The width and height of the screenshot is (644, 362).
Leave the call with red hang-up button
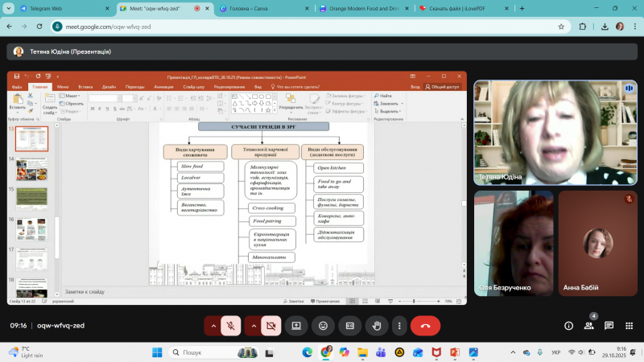click(x=425, y=326)
